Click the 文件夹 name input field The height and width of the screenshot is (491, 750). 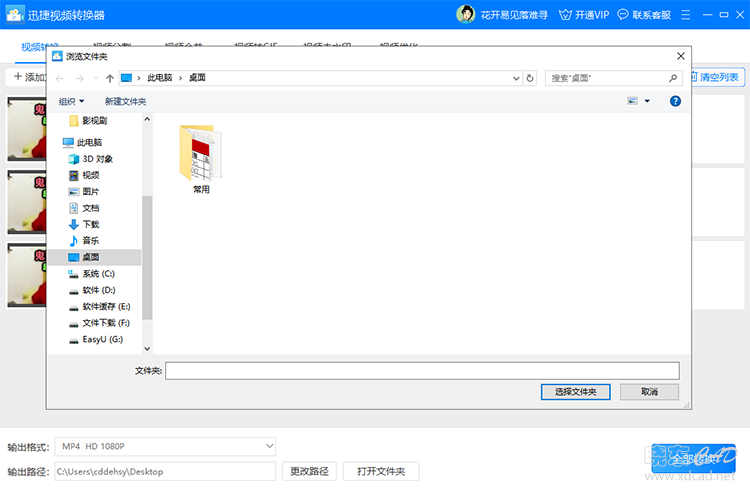coord(422,371)
